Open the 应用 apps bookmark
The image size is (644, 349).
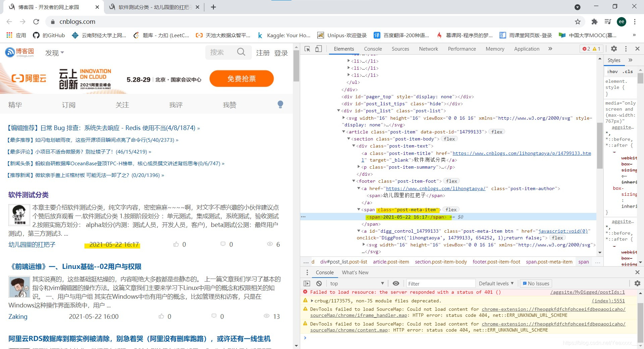click(16, 35)
